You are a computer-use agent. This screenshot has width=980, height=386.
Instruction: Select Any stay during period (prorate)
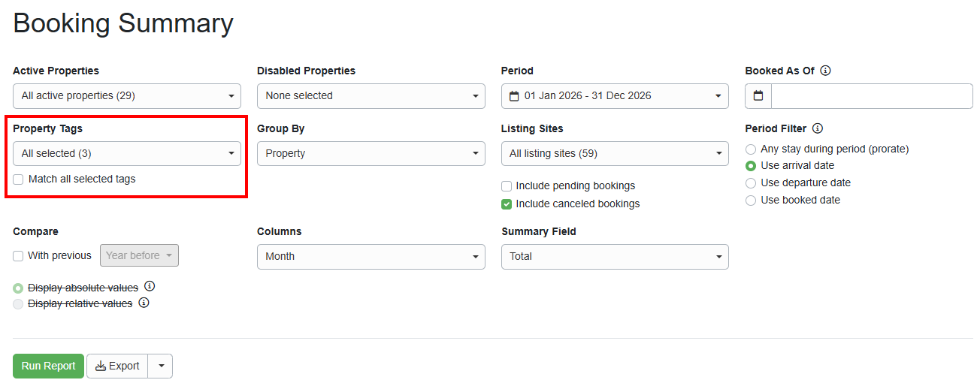tap(751, 149)
